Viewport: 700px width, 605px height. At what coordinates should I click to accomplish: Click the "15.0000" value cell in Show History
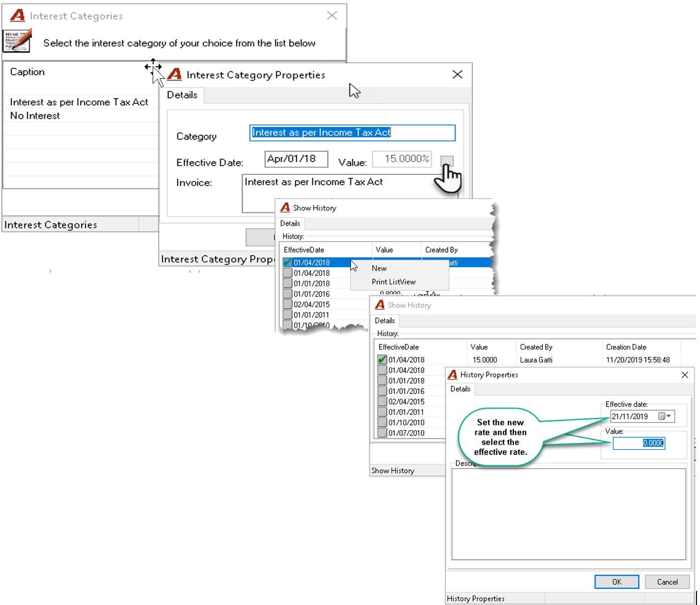[485, 360]
